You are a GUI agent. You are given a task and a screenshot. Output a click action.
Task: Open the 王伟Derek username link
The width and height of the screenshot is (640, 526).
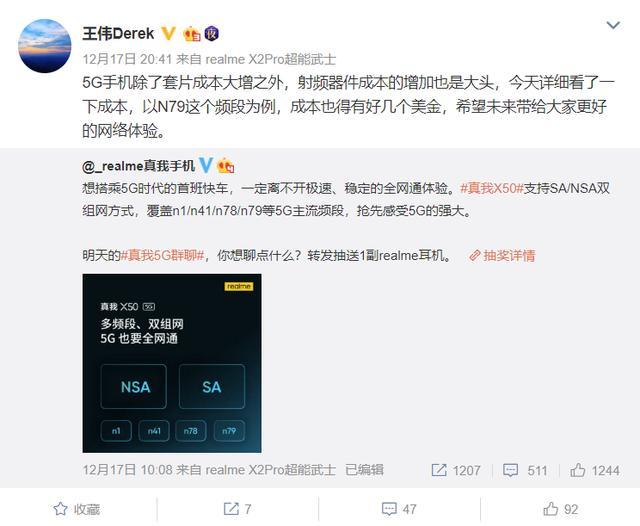point(118,33)
